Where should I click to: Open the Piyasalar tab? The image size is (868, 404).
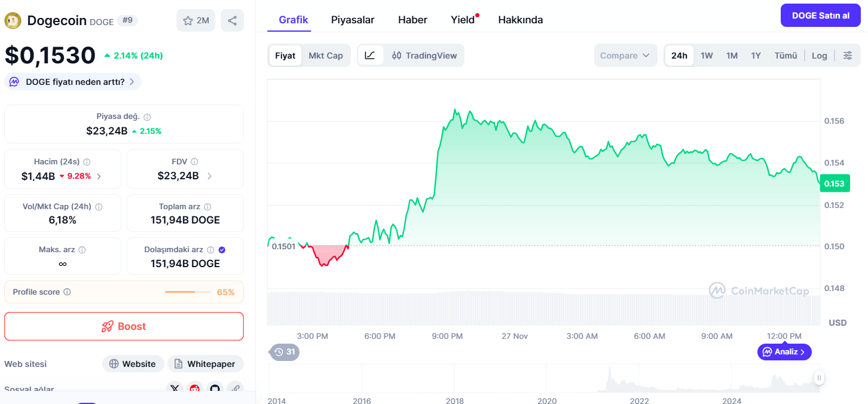[353, 20]
